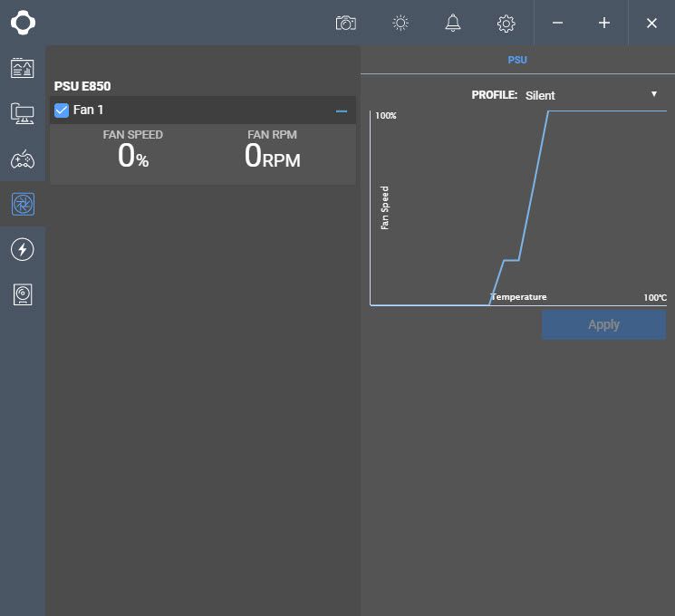Click the fan curve 100% peak point
This screenshot has height=616, width=675.
pyautogui.click(x=548, y=111)
